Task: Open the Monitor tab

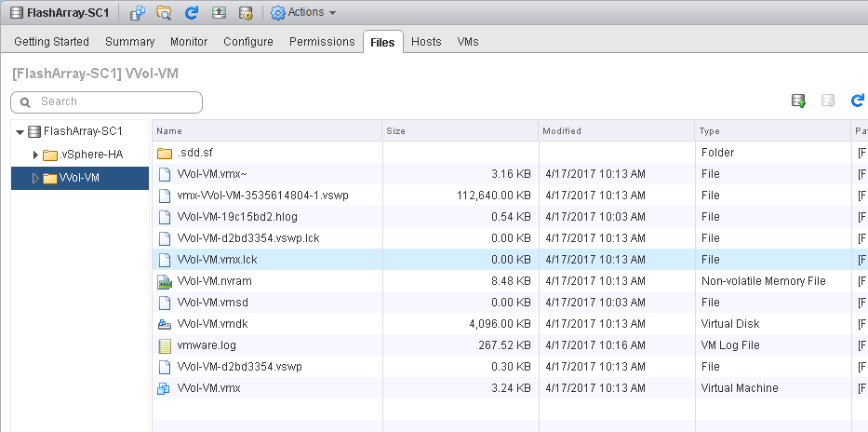Action: pyautogui.click(x=189, y=42)
